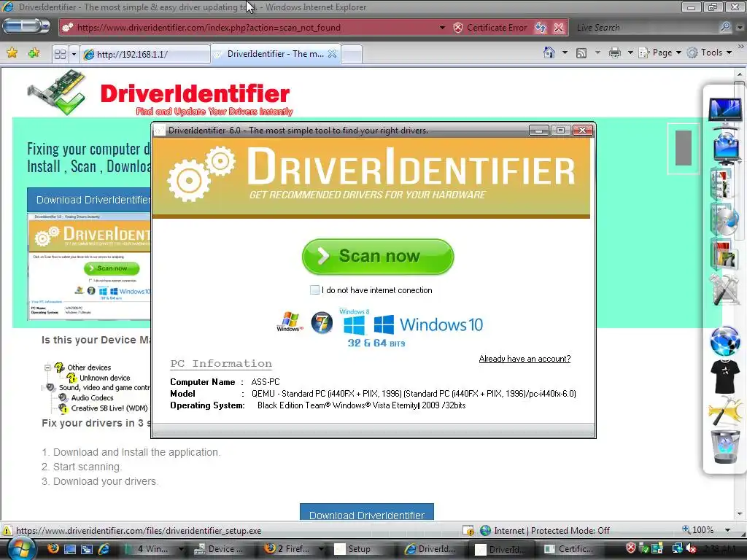
Task: Click the globe monitor icon in sidebar dock
Action: (726, 149)
